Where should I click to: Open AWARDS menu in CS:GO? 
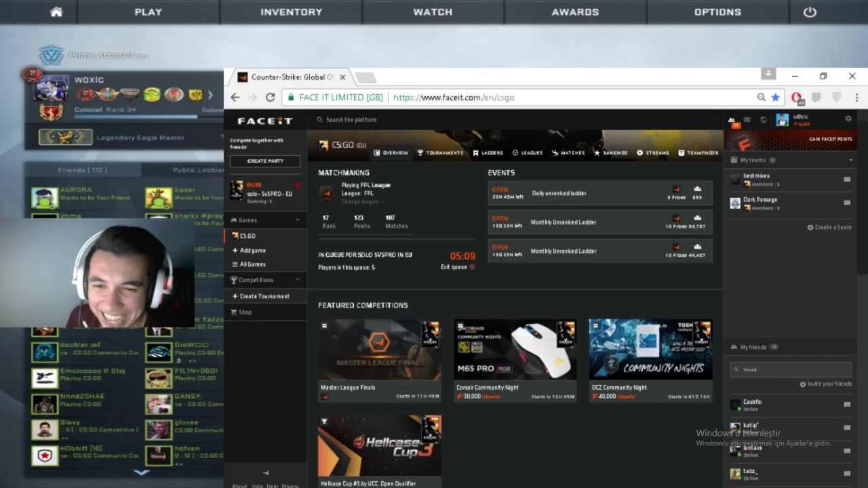[575, 12]
